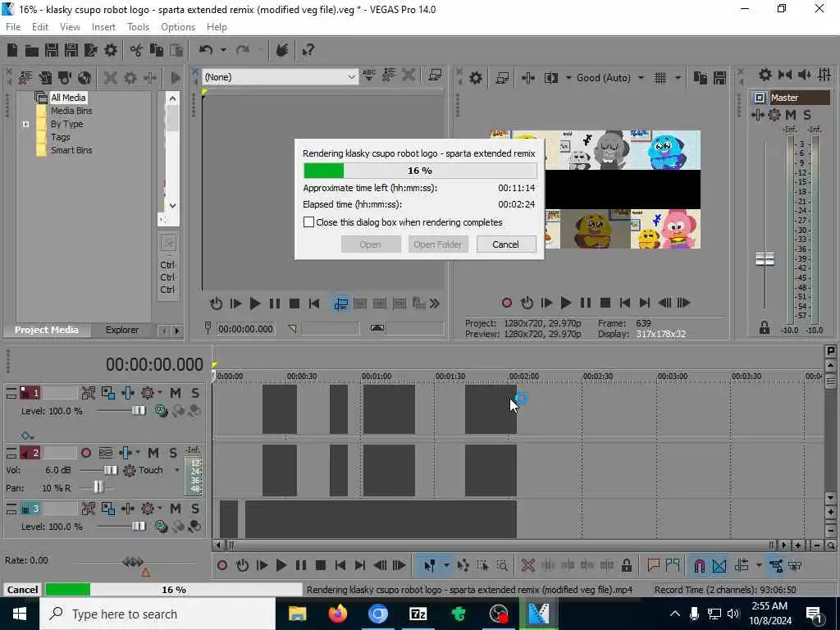
Task: Click the Play button in preview window
Action: [x=565, y=304]
